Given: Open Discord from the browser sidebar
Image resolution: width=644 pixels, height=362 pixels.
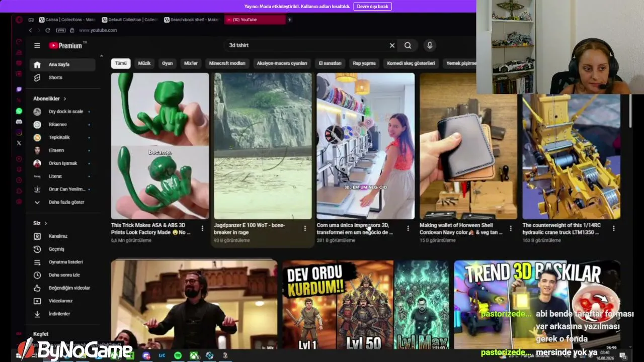Looking at the screenshot, I should click(x=19, y=122).
